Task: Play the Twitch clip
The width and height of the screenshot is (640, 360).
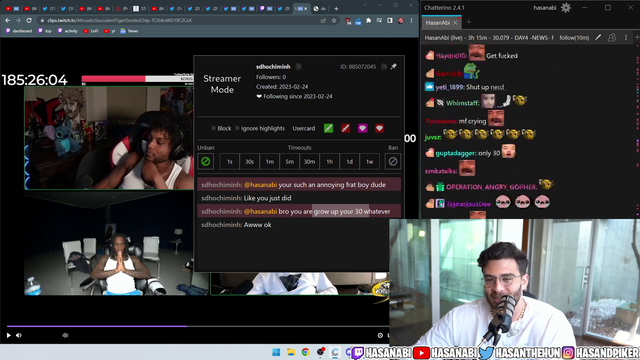Action: (9, 336)
